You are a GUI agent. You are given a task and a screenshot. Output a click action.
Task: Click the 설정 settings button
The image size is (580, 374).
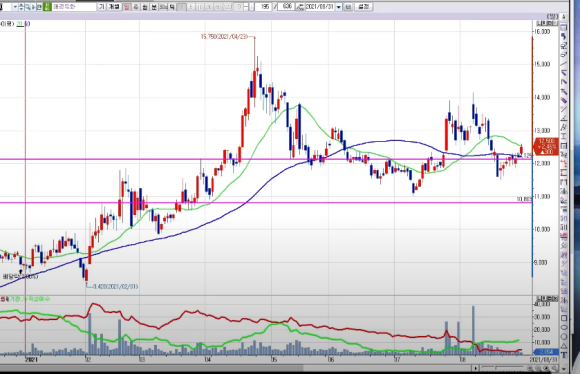363,7
